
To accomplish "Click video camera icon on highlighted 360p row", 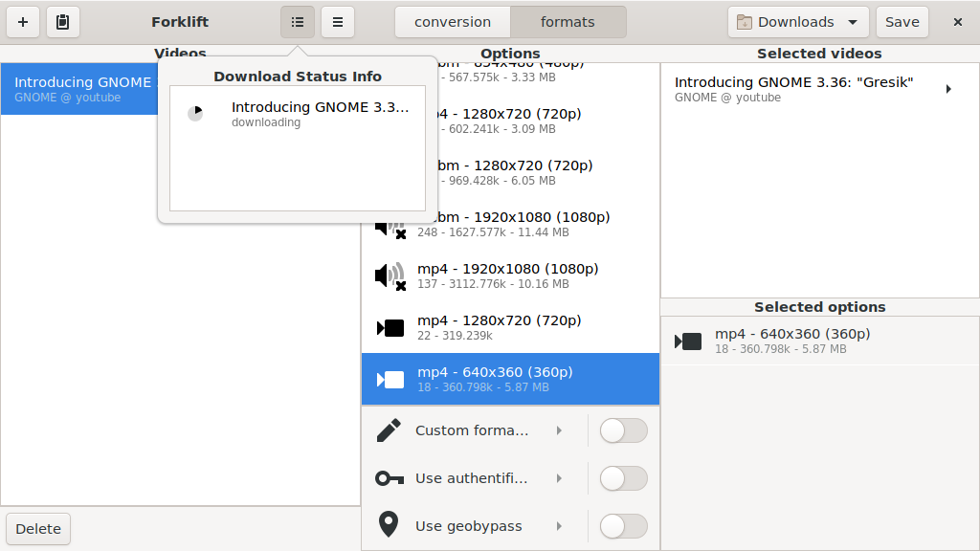I will click(x=390, y=379).
